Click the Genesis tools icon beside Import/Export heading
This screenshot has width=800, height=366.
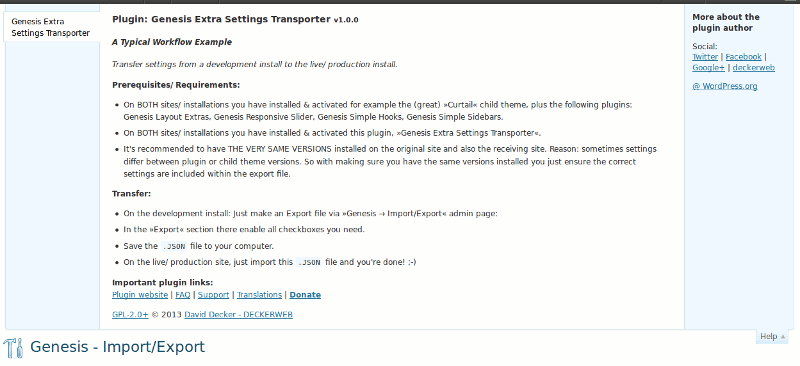(x=13, y=348)
